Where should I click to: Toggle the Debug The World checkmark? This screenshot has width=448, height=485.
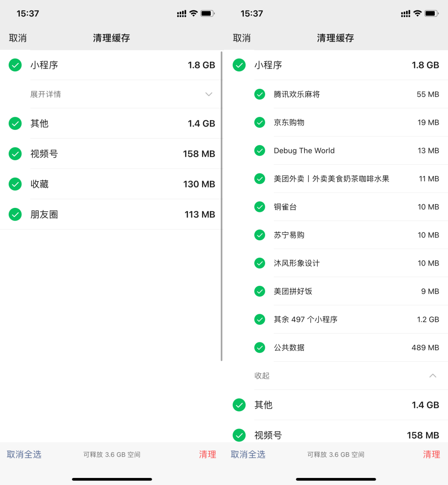click(x=260, y=151)
